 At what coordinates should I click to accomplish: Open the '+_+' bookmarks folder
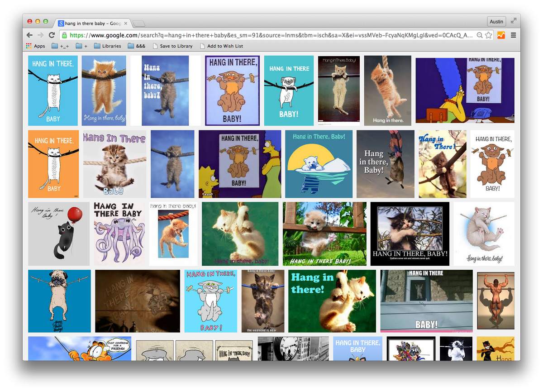(x=60, y=46)
